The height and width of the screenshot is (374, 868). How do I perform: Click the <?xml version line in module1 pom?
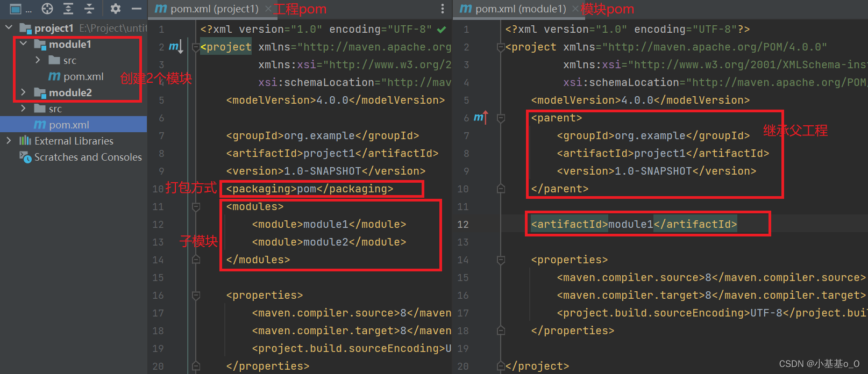tap(628, 30)
